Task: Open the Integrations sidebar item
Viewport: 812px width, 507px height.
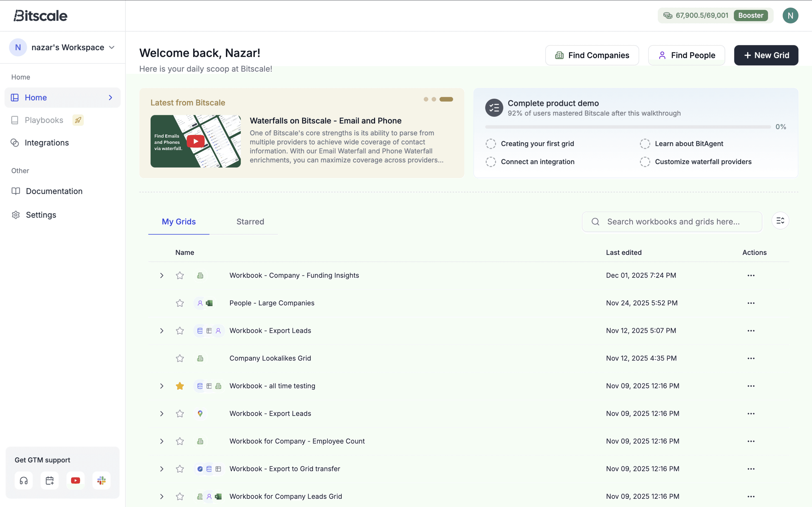Action: point(47,143)
